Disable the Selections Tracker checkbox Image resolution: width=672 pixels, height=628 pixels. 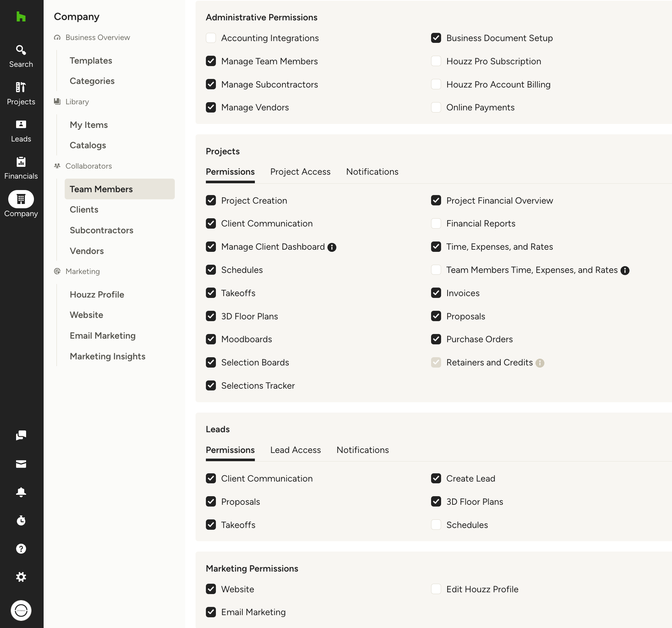tap(211, 385)
